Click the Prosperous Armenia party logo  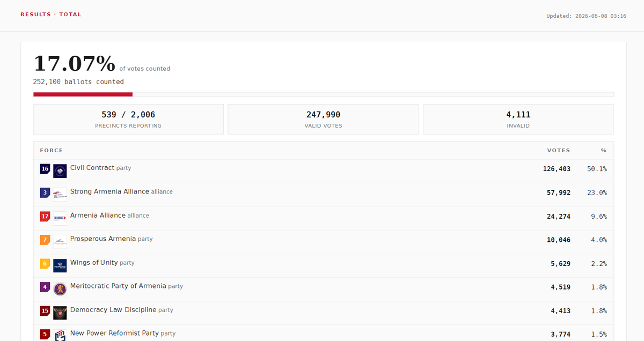(x=60, y=242)
